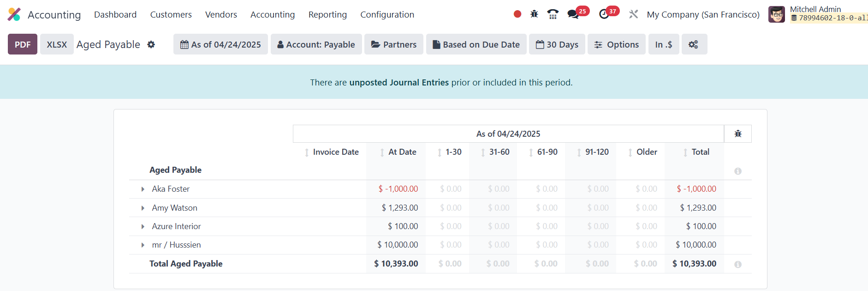Open the VoIP phone icon
The image size is (868, 291).
pyautogui.click(x=553, y=14)
